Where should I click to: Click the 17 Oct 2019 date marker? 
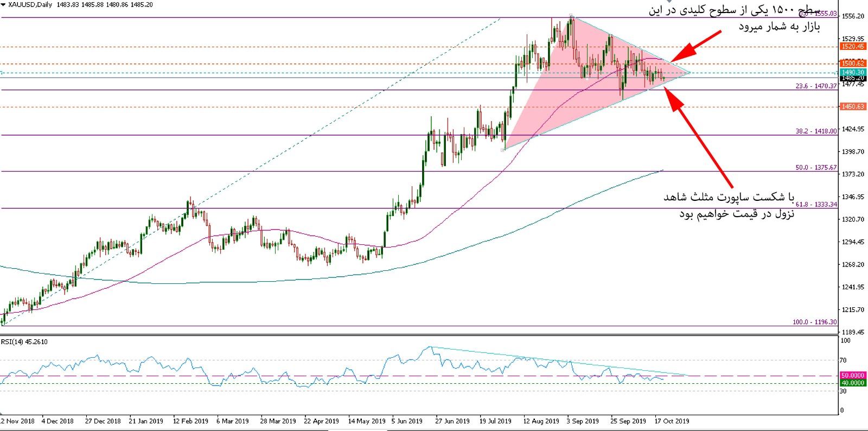coord(672,421)
